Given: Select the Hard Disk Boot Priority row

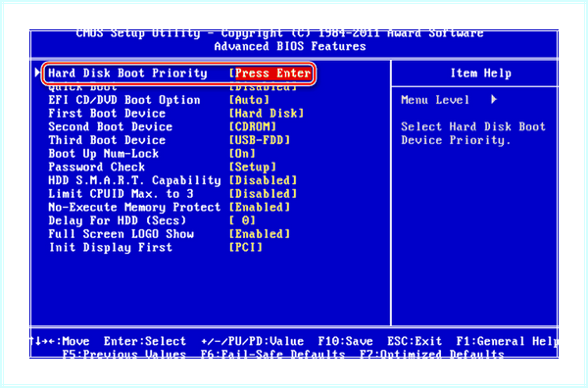Looking at the screenshot, I should pyautogui.click(x=179, y=73).
